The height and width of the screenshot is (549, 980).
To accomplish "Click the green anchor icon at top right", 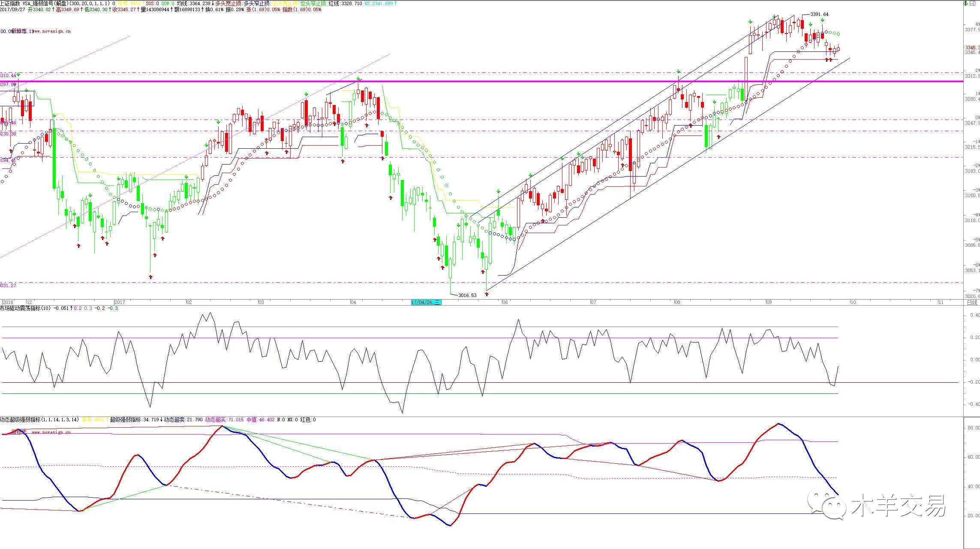I will click(x=966, y=3).
